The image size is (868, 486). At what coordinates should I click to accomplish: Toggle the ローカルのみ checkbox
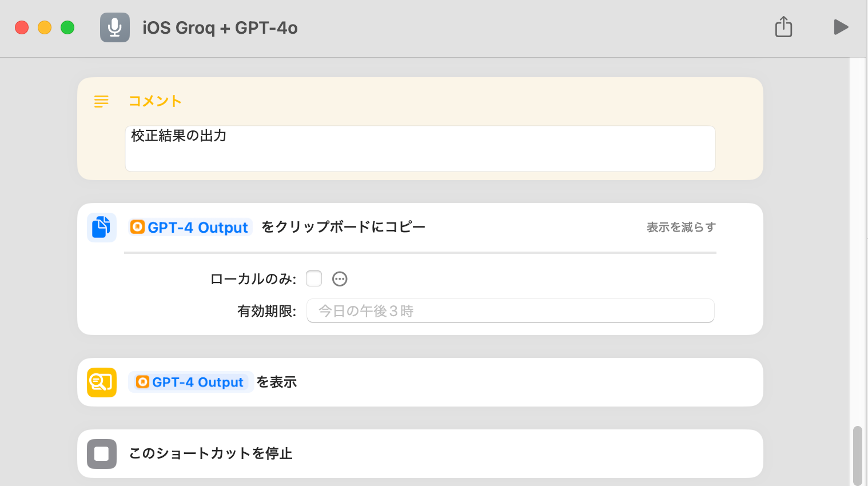[314, 278]
